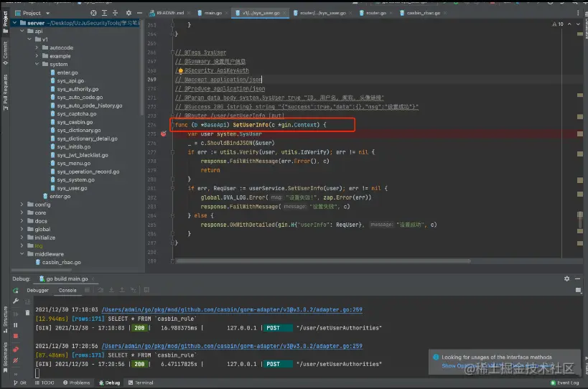Screen dimensions: 588x389
Task: Go to previous highlighted problem arrow
Action: point(569,24)
